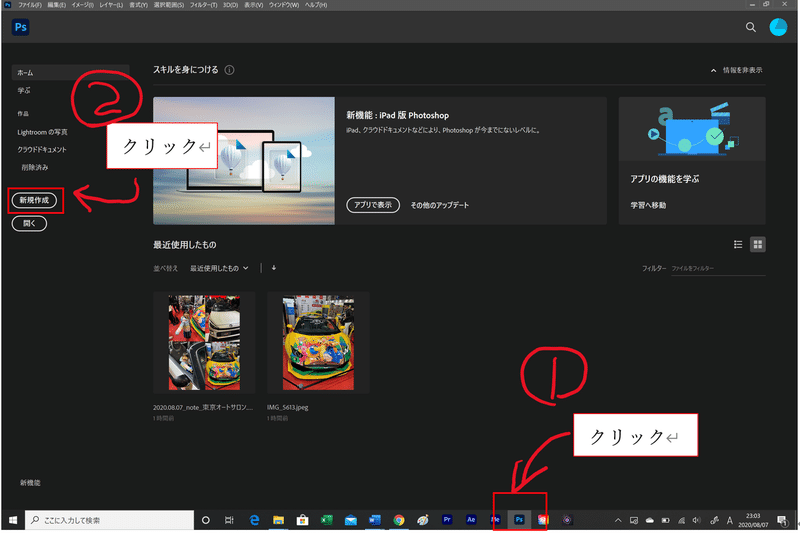Viewport: 800px width, 533px height.
Task: Click アプリの機能を学ぶ card illustration
Action: point(692,129)
